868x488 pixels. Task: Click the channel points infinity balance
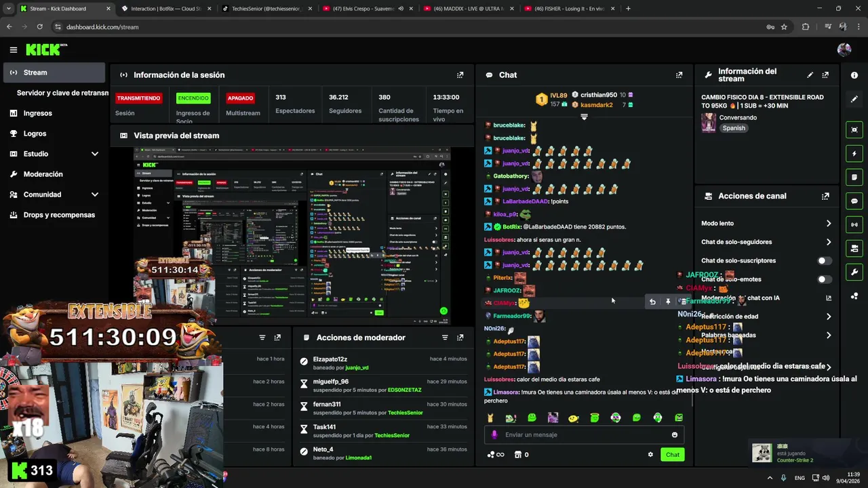[496, 455]
